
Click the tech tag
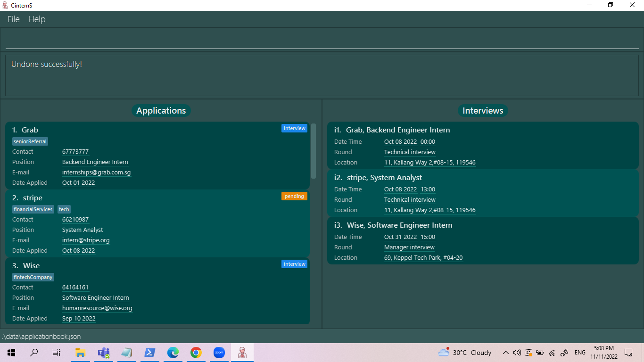tap(64, 209)
